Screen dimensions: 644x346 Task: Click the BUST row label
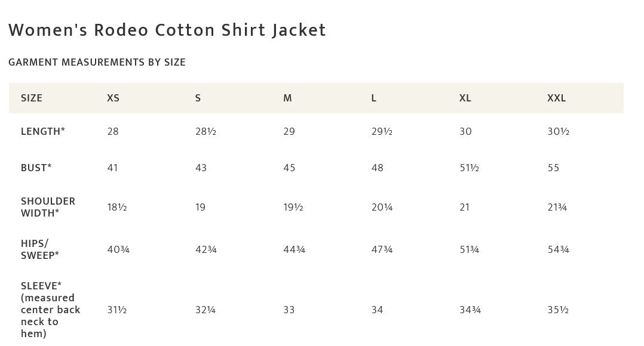36,168
